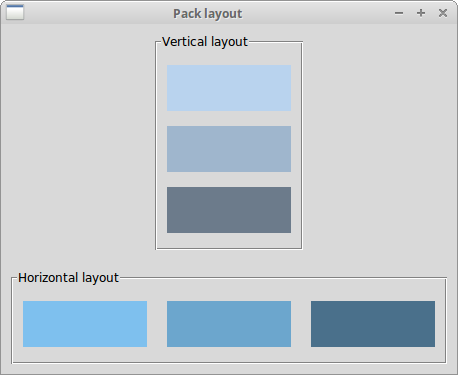Select the bright sky-blue rectangle in Horizontal layout
The height and width of the screenshot is (375, 458).
coord(85,324)
